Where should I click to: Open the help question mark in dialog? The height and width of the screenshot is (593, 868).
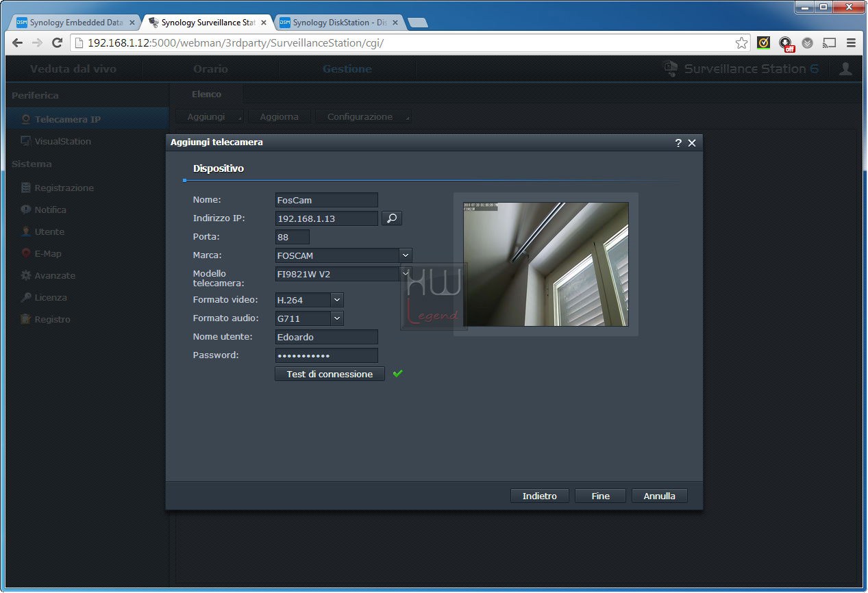678,142
